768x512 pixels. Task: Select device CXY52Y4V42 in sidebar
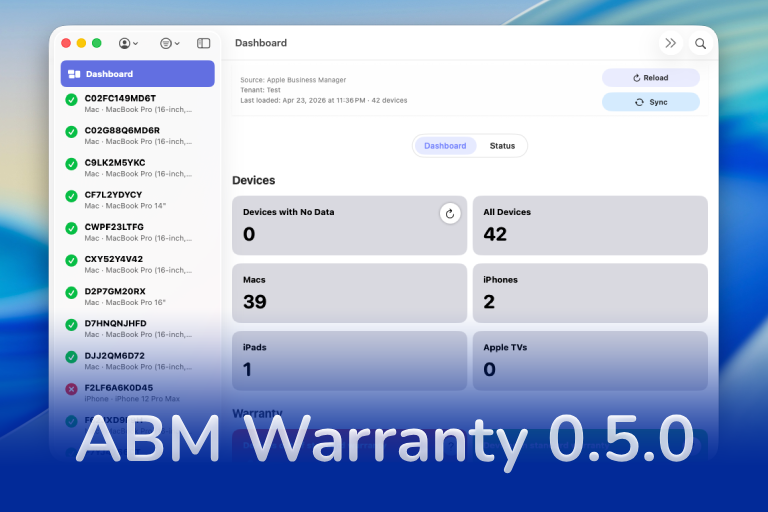click(138, 264)
